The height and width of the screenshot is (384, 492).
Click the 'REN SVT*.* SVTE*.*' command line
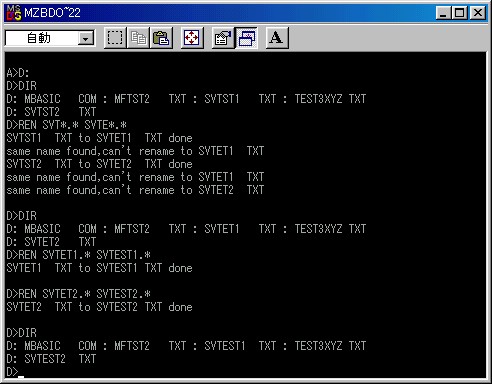66,125
